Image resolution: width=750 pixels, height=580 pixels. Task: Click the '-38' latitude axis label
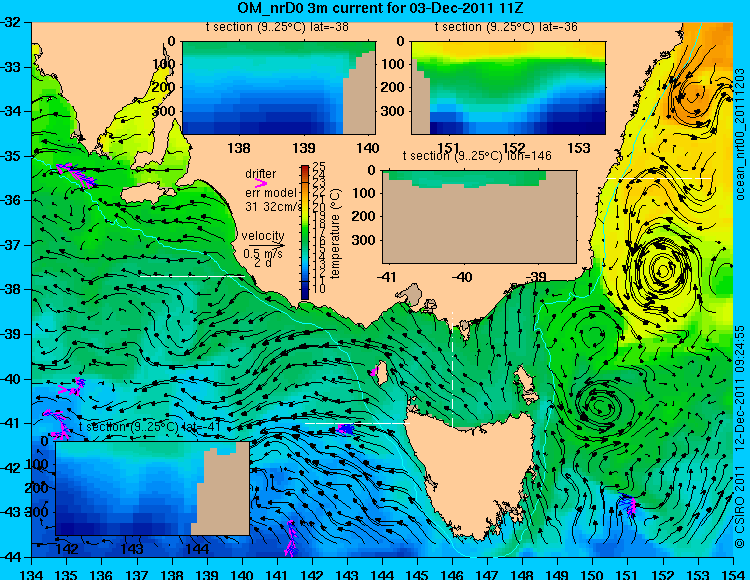click(10, 290)
